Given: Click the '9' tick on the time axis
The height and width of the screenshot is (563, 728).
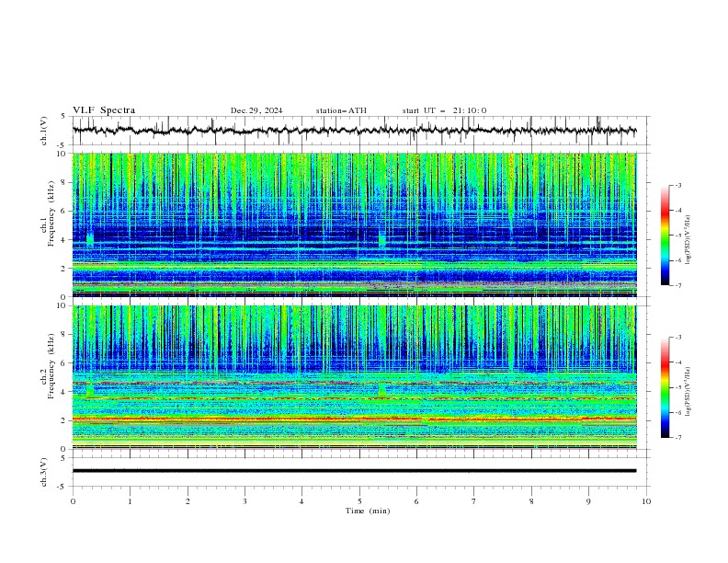Looking at the screenshot, I should (588, 501).
